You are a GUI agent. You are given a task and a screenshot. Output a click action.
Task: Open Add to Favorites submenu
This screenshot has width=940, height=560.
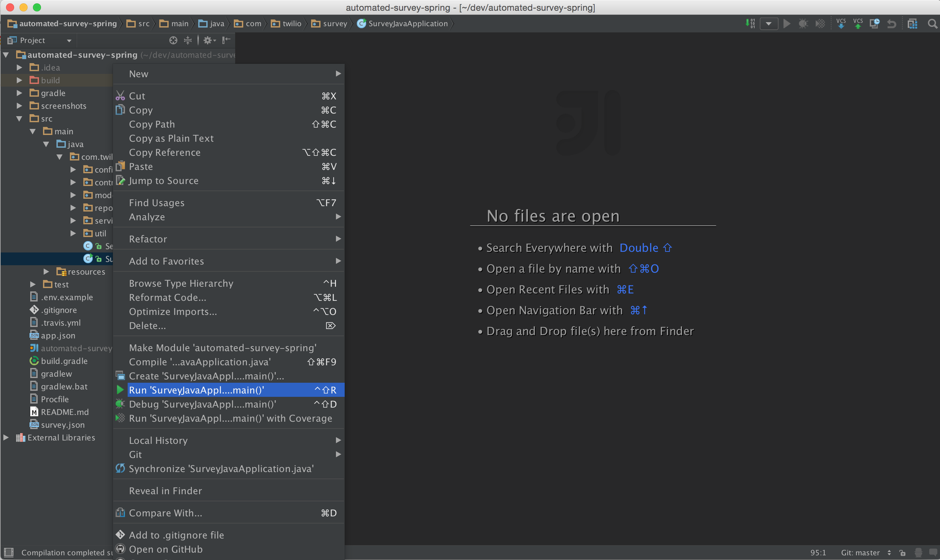pyautogui.click(x=229, y=261)
